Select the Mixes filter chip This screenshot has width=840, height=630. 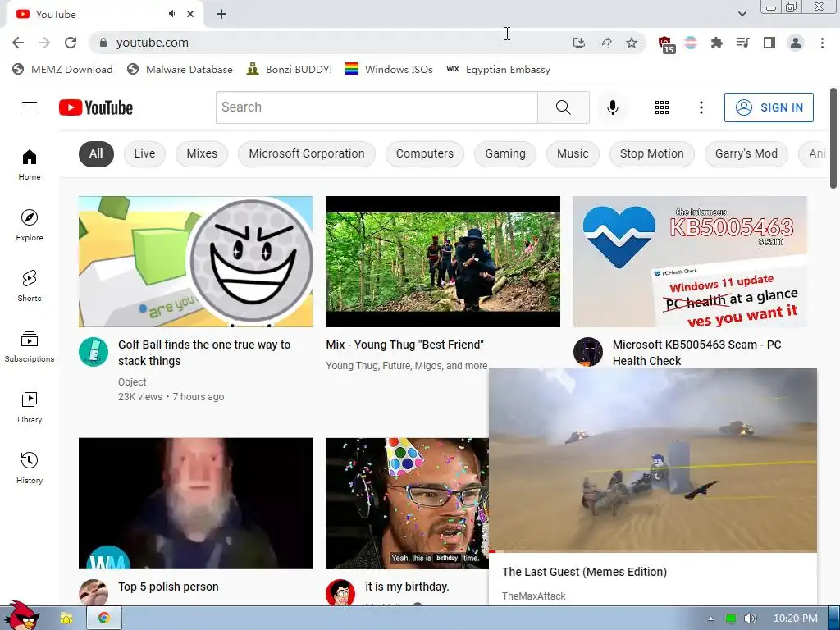[x=202, y=153]
